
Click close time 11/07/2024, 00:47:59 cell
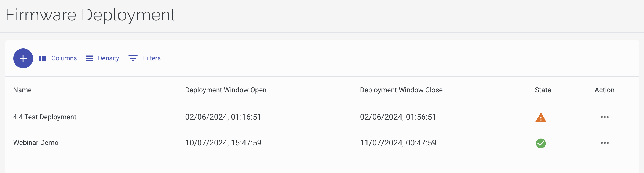pyautogui.click(x=398, y=143)
